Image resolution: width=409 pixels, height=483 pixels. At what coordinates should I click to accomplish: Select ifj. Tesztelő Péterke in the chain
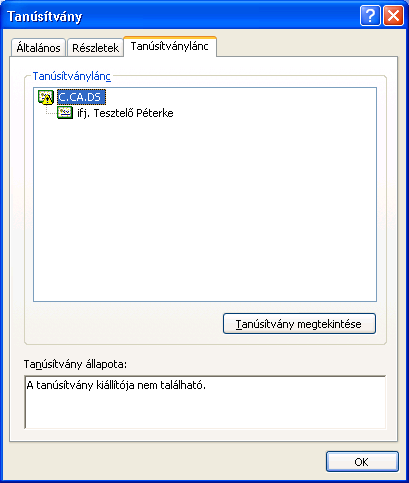point(125,113)
